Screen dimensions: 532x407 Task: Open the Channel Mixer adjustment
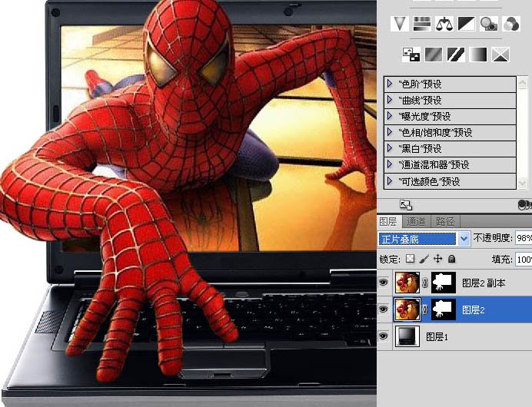tap(510, 24)
